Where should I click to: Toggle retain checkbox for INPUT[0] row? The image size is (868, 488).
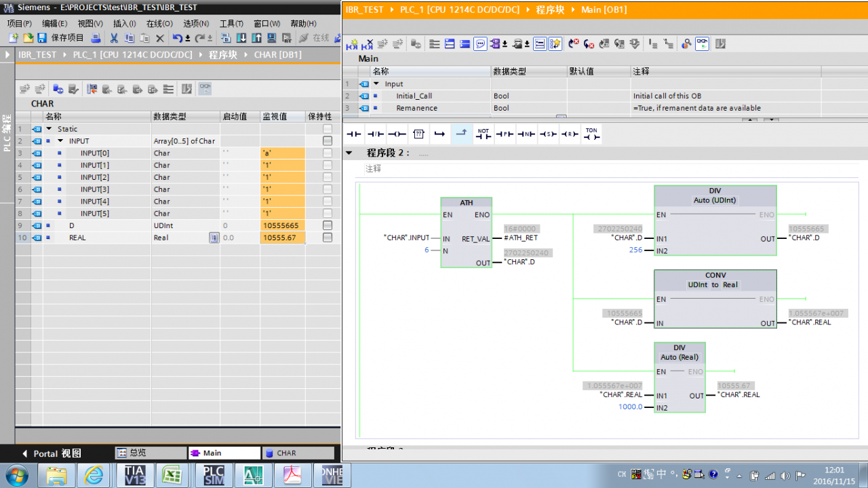328,153
